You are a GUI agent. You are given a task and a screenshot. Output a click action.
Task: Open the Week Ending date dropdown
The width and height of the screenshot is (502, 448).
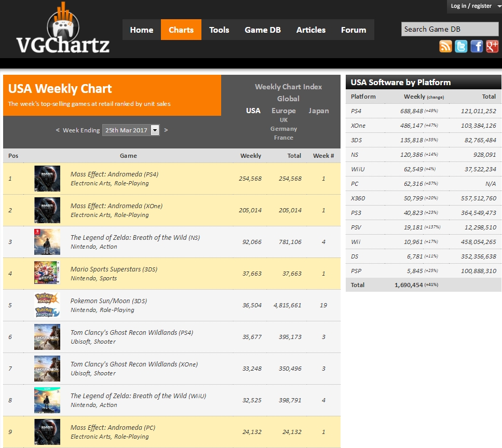pyautogui.click(x=131, y=130)
